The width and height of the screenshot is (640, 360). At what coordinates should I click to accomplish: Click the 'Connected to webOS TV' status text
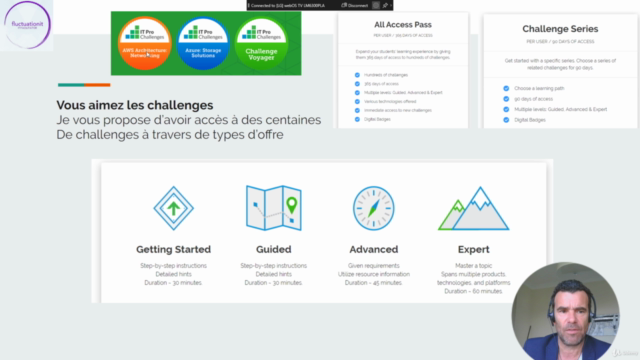[288, 6]
